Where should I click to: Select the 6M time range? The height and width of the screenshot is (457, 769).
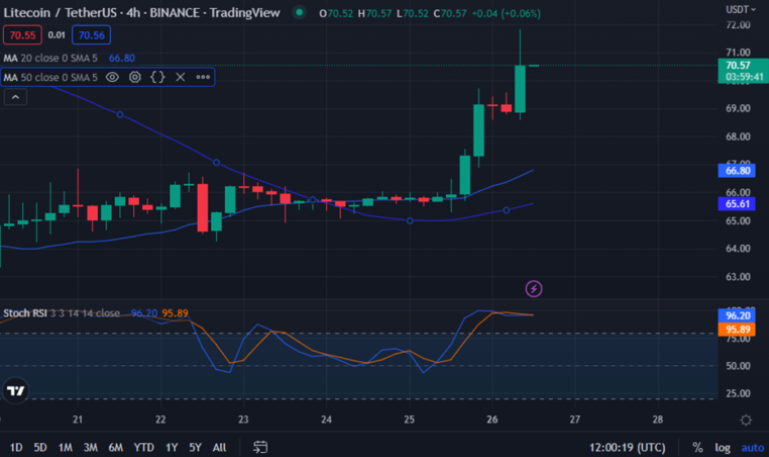tap(115, 447)
